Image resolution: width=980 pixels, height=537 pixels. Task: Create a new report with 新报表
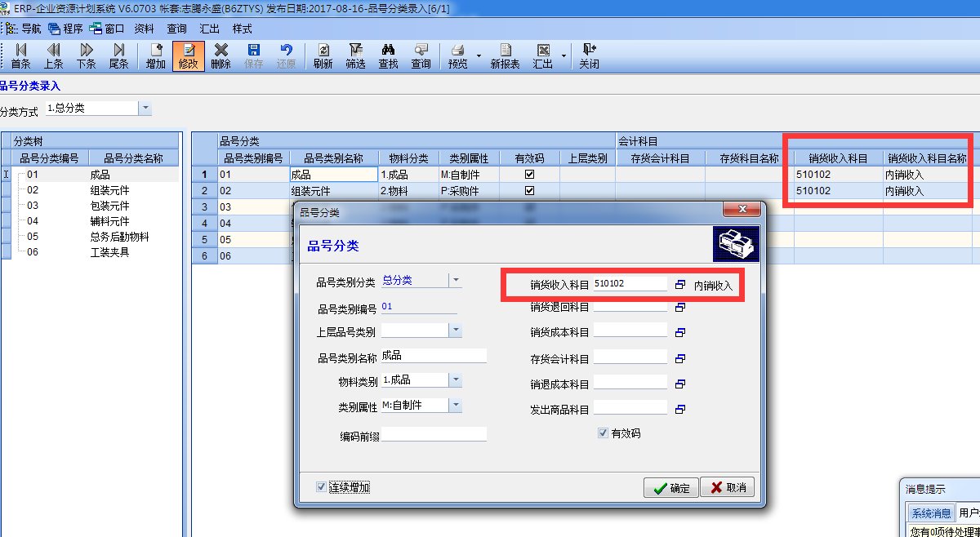tap(506, 55)
